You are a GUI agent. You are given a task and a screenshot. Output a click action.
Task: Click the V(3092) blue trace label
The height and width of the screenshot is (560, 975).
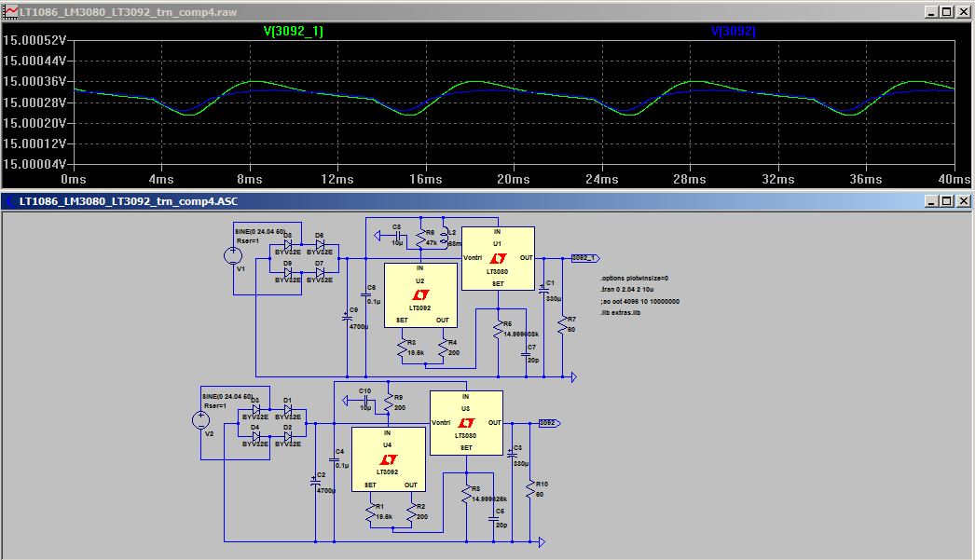pos(734,31)
